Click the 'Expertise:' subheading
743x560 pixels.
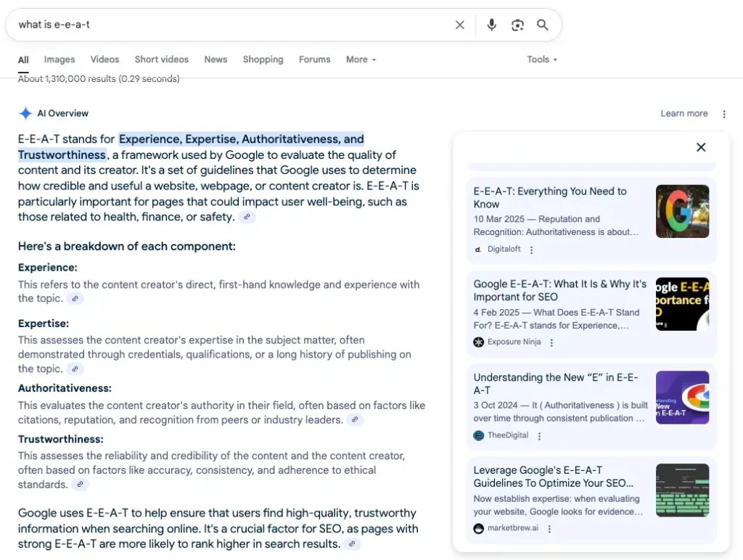coord(43,324)
